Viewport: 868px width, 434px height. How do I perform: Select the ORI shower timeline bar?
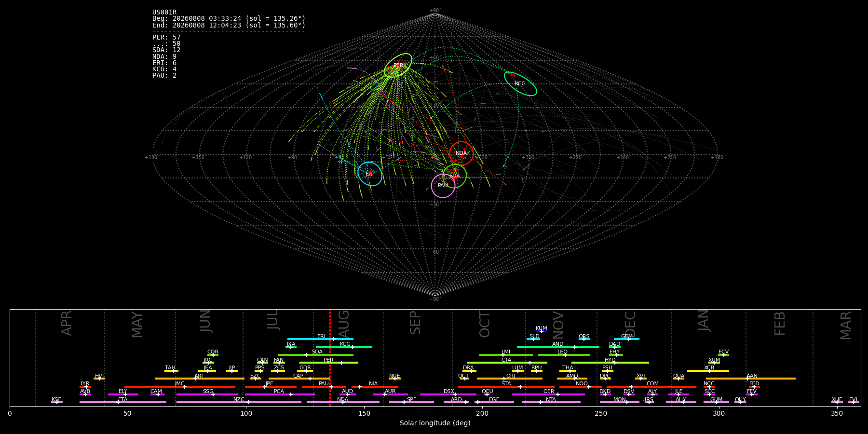510,379
